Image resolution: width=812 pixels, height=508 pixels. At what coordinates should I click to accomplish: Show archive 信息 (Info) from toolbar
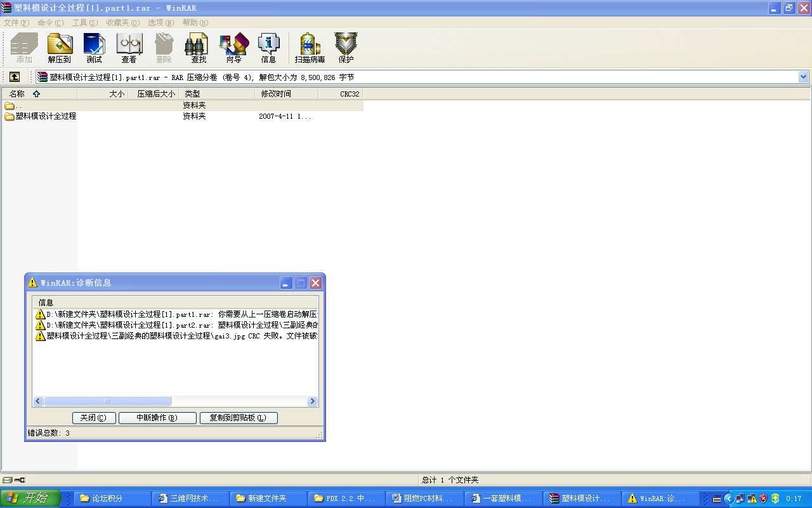[x=268, y=48]
